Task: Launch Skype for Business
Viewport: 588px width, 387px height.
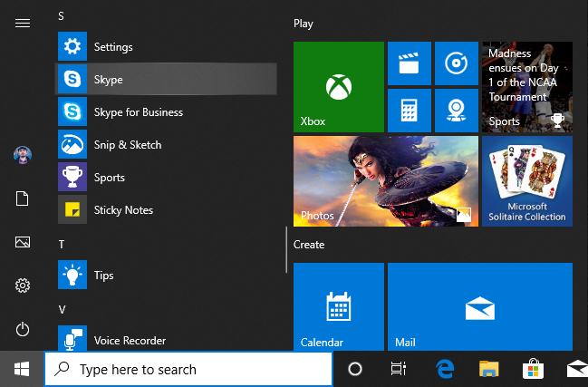Action: click(167, 111)
